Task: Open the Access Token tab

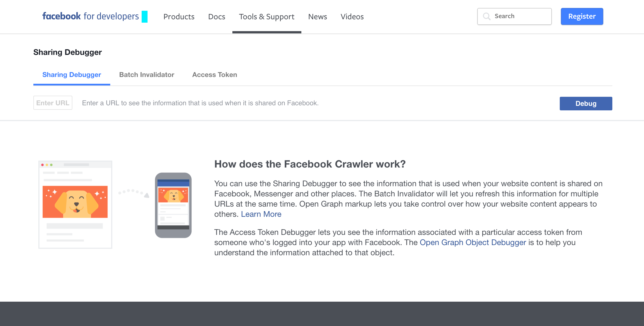Action: point(215,75)
